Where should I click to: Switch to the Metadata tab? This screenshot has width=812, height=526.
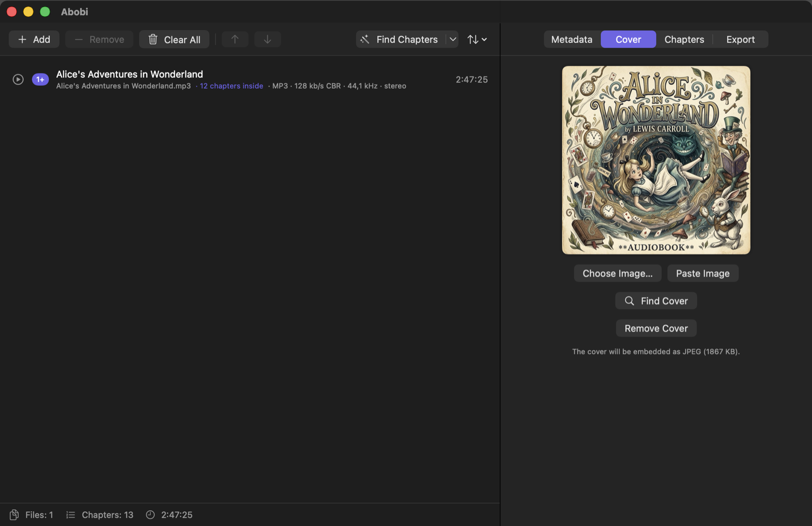572,40
